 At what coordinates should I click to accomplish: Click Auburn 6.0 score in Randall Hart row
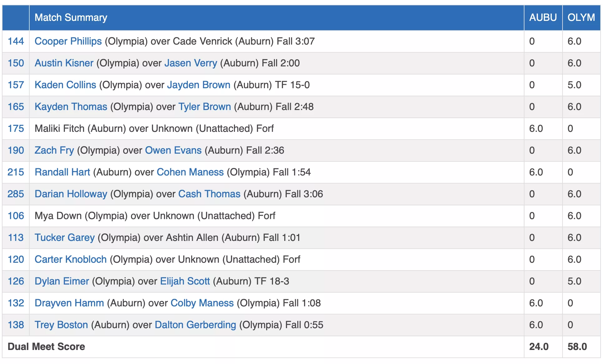(x=536, y=172)
